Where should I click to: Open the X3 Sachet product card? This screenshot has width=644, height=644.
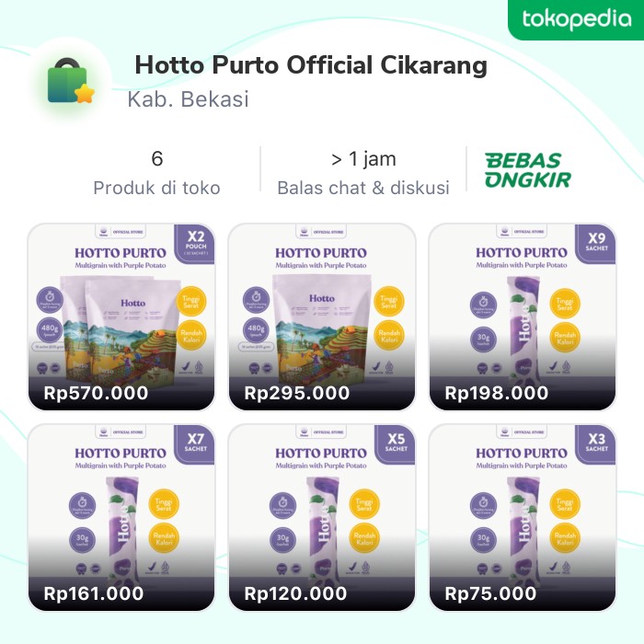pyautogui.click(x=522, y=517)
